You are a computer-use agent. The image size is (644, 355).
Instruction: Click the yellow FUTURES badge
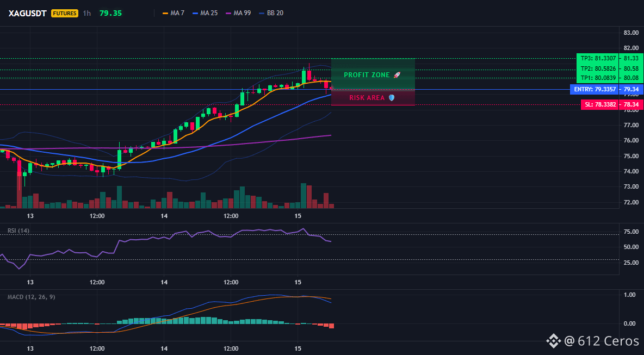pyautogui.click(x=65, y=13)
